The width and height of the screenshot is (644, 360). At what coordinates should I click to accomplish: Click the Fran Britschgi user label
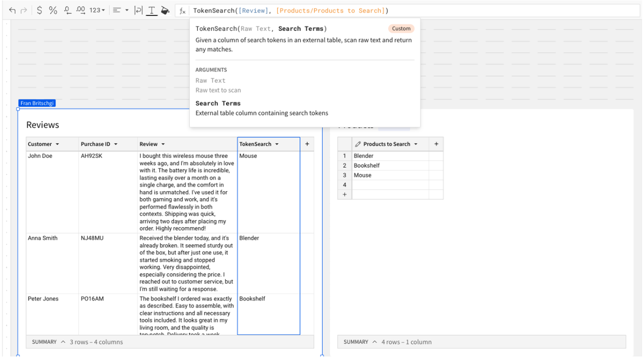point(37,103)
